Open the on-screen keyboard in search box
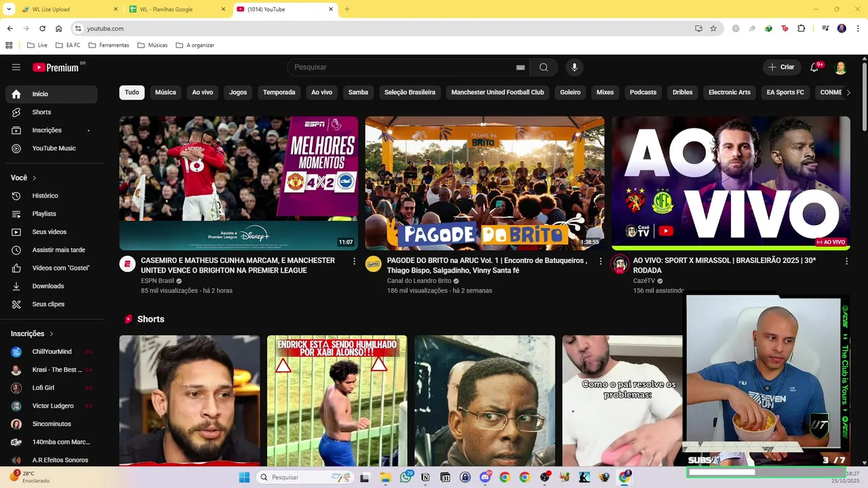The width and height of the screenshot is (868, 488). [x=520, y=67]
